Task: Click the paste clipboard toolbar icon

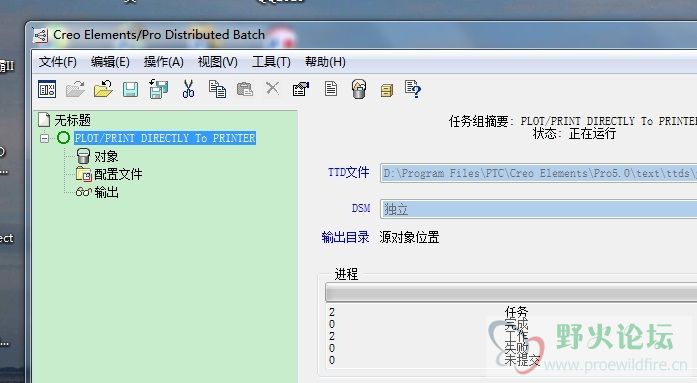Action: click(x=244, y=89)
